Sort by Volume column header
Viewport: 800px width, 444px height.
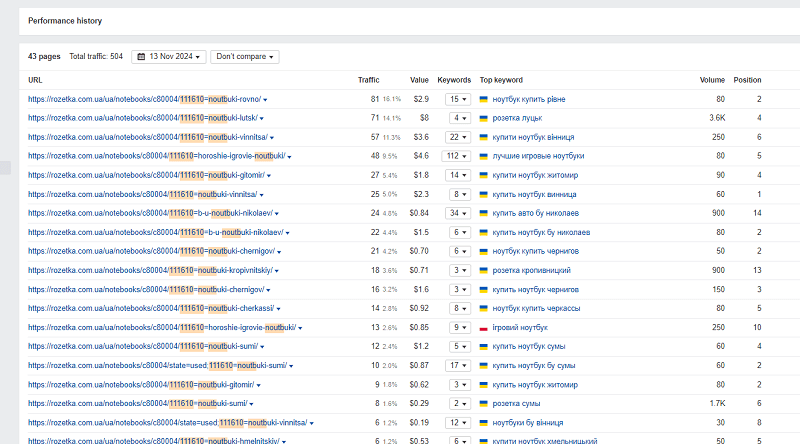point(712,80)
